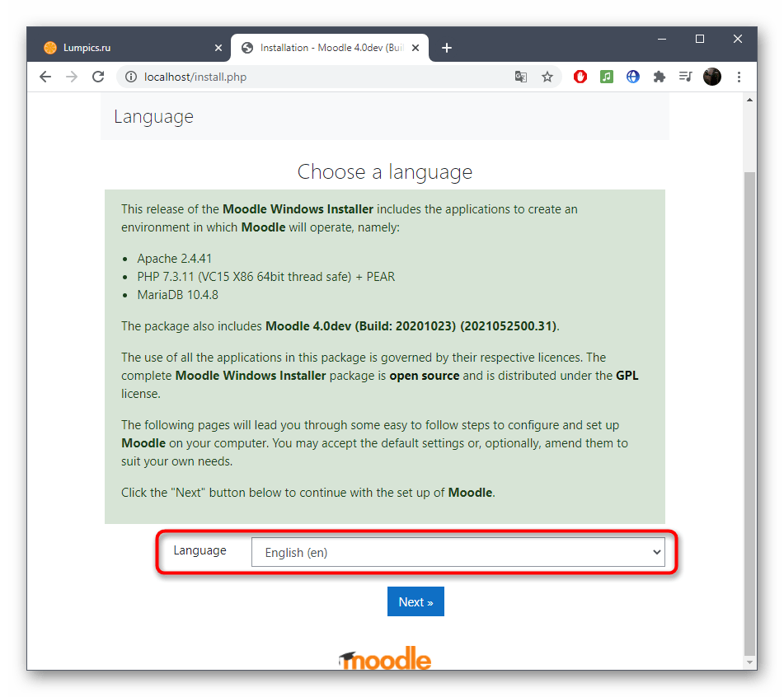Image resolution: width=784 pixels, height=697 pixels.
Task: Open the blue globe extension
Action: (633, 77)
